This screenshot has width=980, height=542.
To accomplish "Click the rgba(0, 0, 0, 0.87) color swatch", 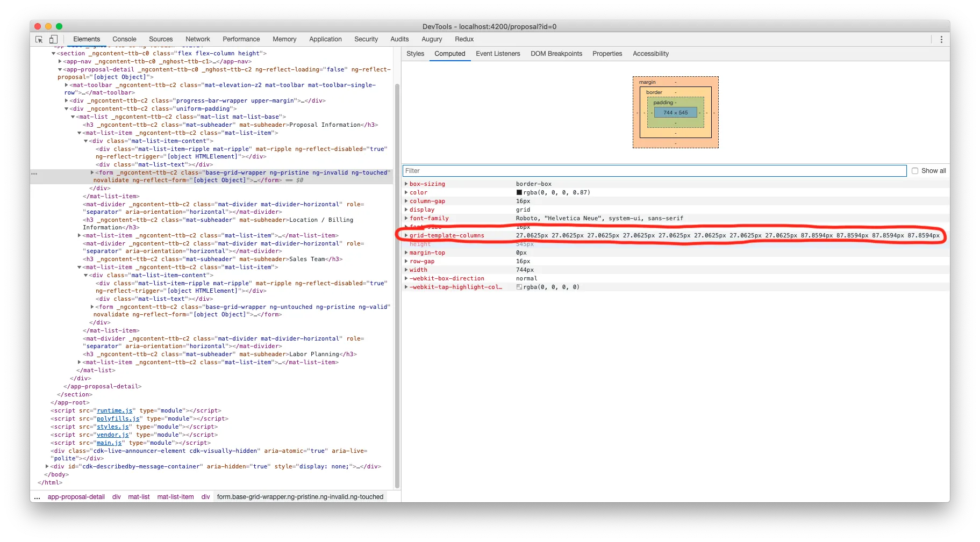I will (x=519, y=192).
